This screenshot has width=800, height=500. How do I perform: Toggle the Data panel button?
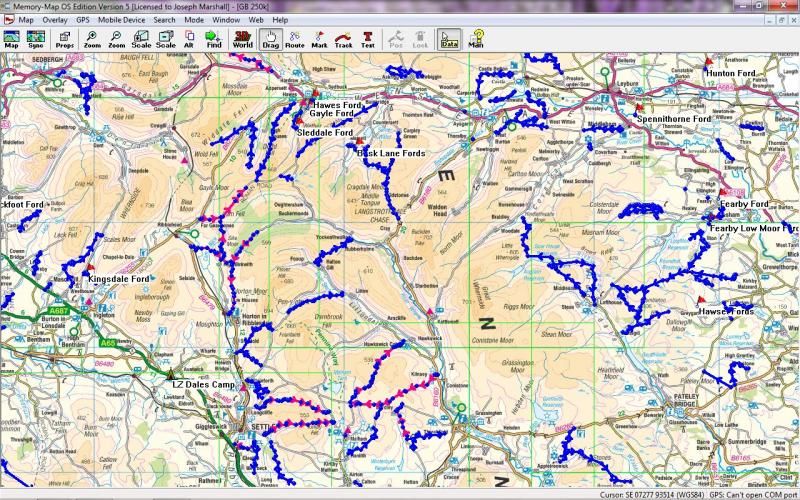click(x=449, y=39)
